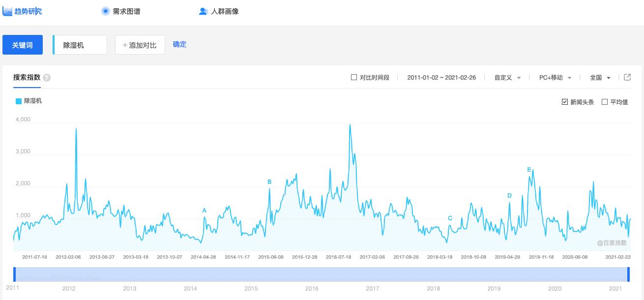Click the 人群画像 people icon
The height and width of the screenshot is (300, 644).
[203, 11]
